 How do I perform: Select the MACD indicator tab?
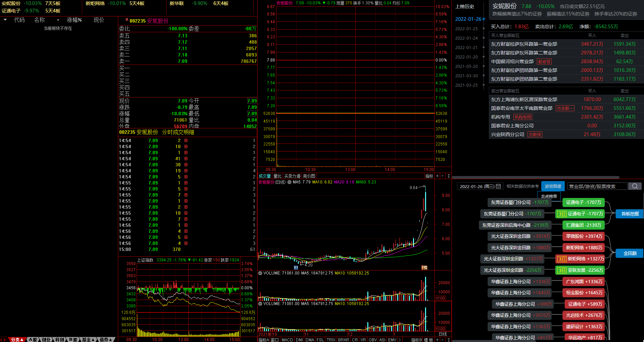click(287, 340)
